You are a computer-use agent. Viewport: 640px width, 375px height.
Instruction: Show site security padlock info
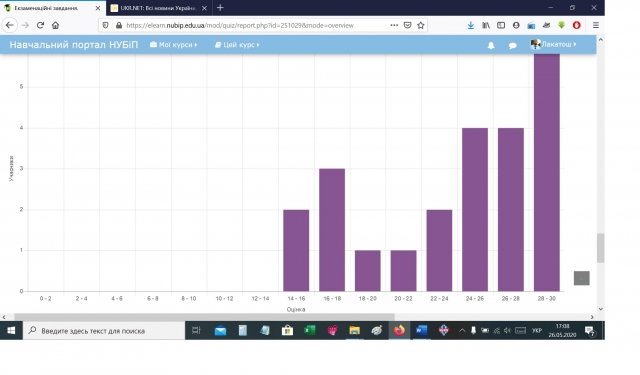click(x=119, y=25)
